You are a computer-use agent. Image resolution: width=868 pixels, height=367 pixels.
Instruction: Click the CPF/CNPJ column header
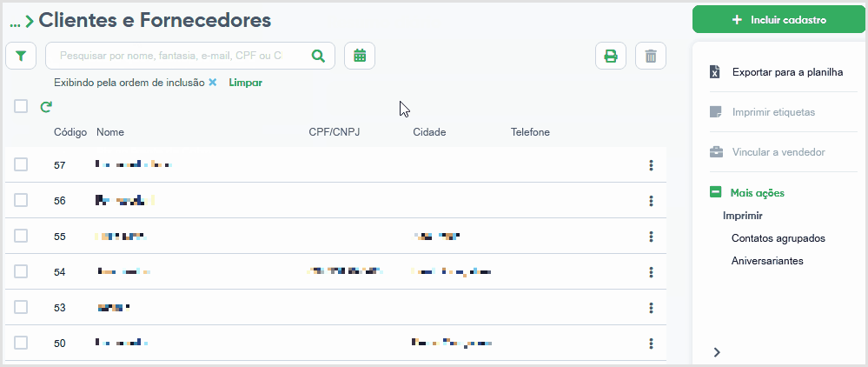pyautogui.click(x=335, y=132)
